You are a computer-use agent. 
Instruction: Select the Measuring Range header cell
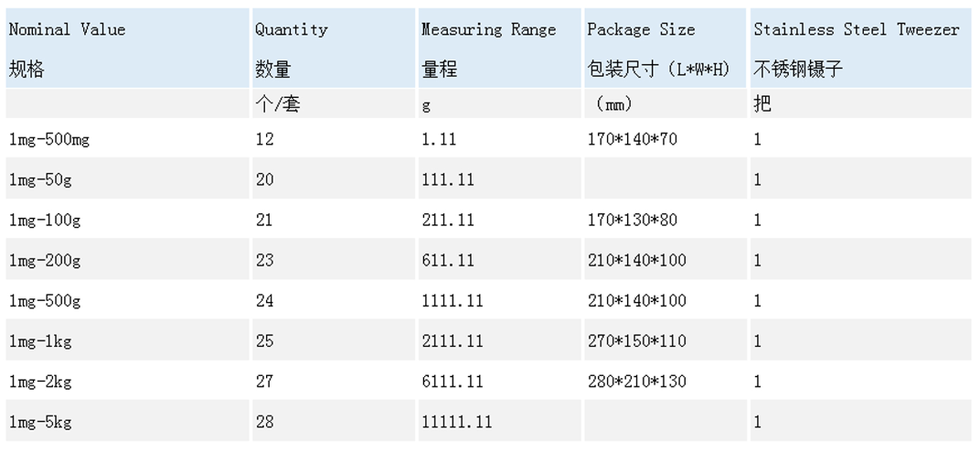tap(499, 49)
